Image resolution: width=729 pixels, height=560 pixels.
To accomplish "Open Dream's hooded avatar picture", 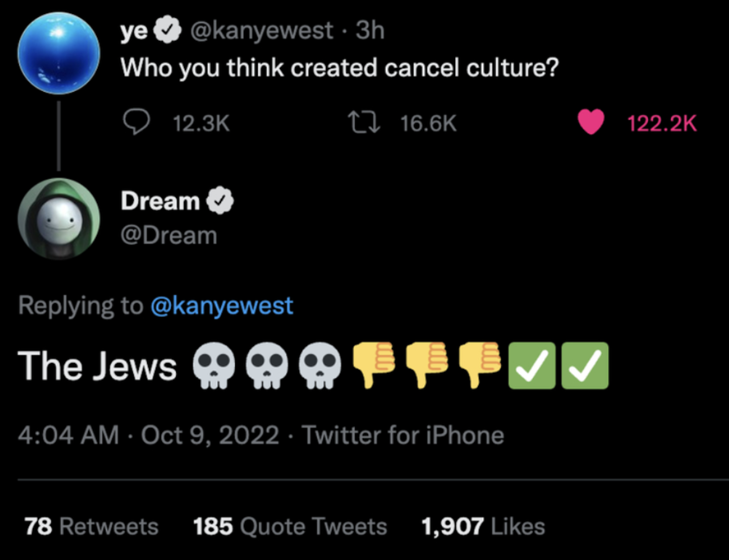I will [59, 219].
